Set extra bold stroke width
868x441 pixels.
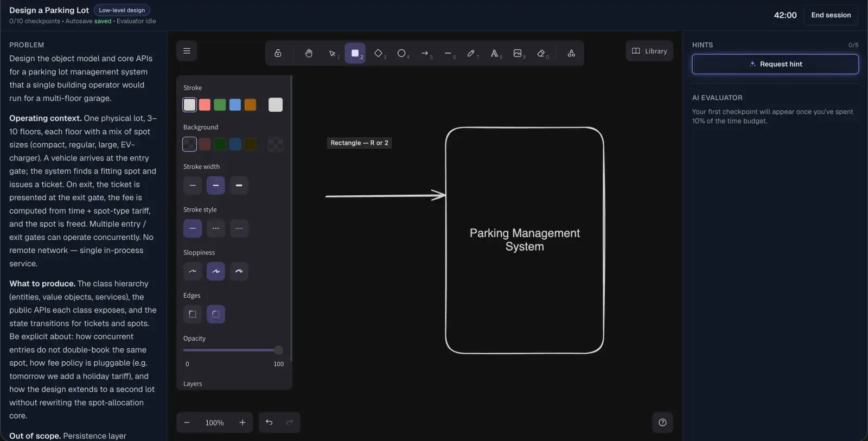pos(239,186)
